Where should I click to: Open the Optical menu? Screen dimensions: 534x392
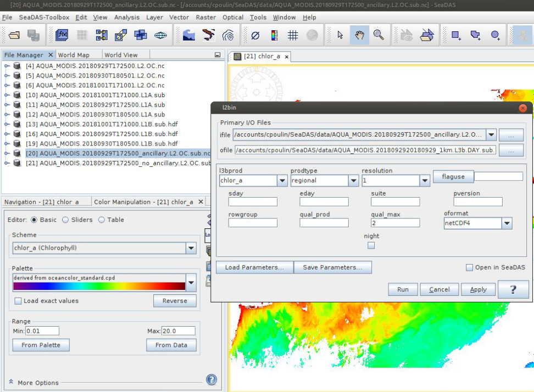(233, 18)
